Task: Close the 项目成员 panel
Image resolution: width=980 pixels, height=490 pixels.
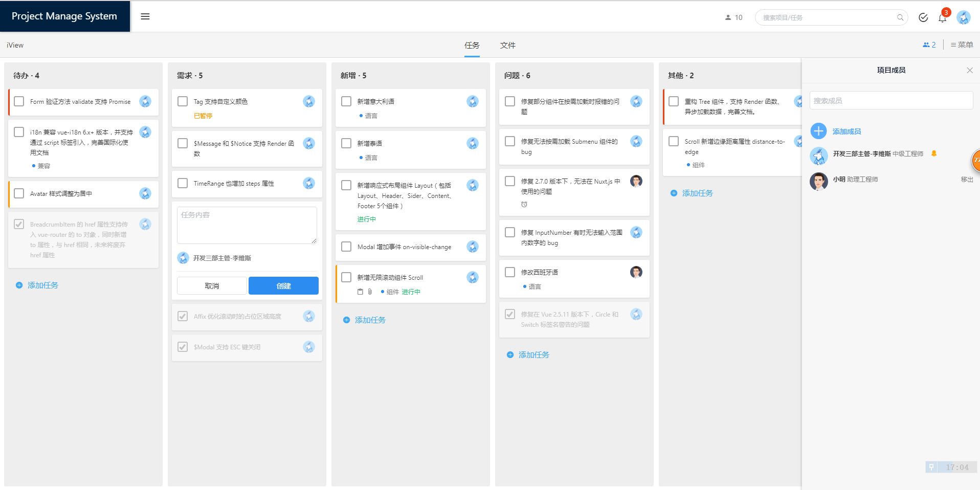Action: click(x=970, y=70)
